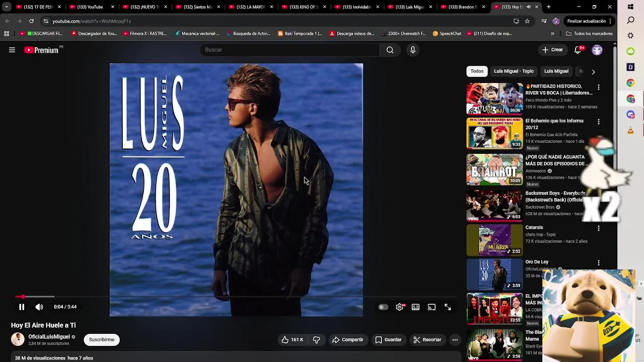This screenshot has height=362, width=644.
Task: Open the notifications bell
Action: (578, 50)
